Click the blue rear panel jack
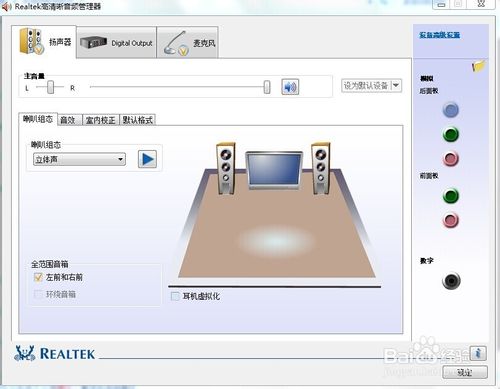 click(451, 110)
